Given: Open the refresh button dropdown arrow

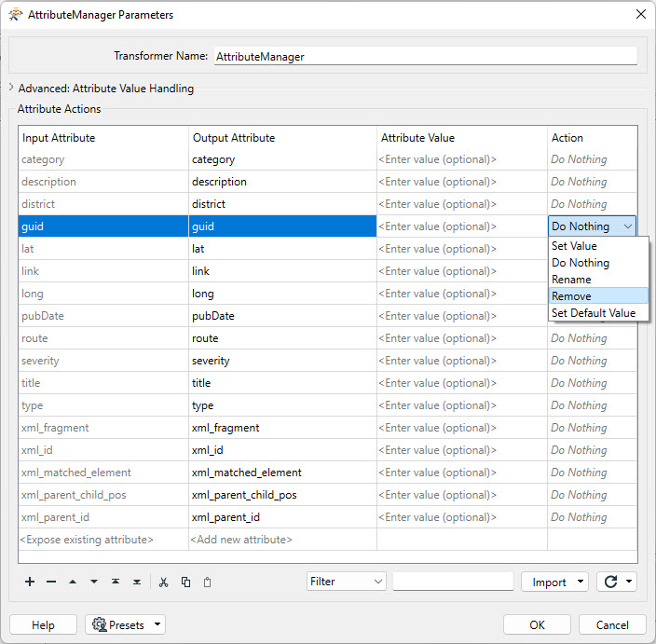Looking at the screenshot, I should pyautogui.click(x=629, y=582).
